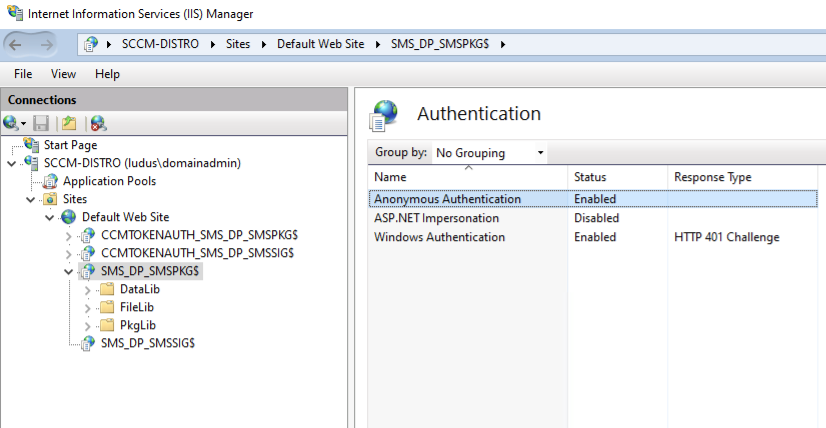Click the Delete Connection toolbar icon
Screen dimensions: 826x428
click(98, 123)
